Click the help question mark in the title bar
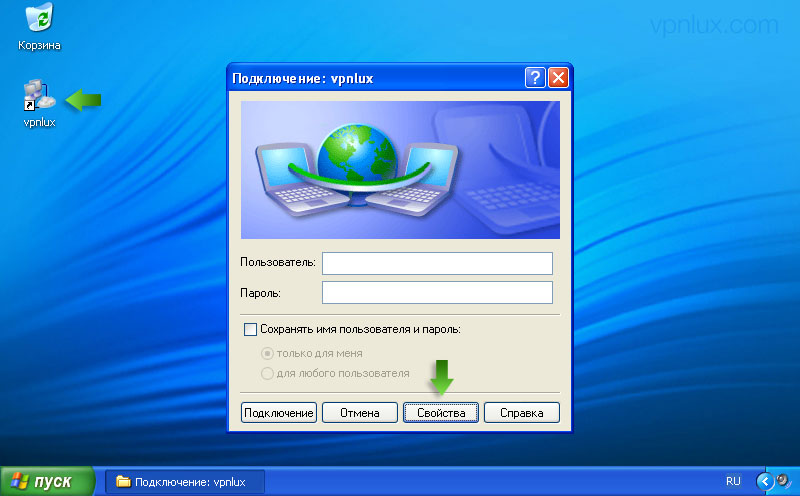 (535, 78)
